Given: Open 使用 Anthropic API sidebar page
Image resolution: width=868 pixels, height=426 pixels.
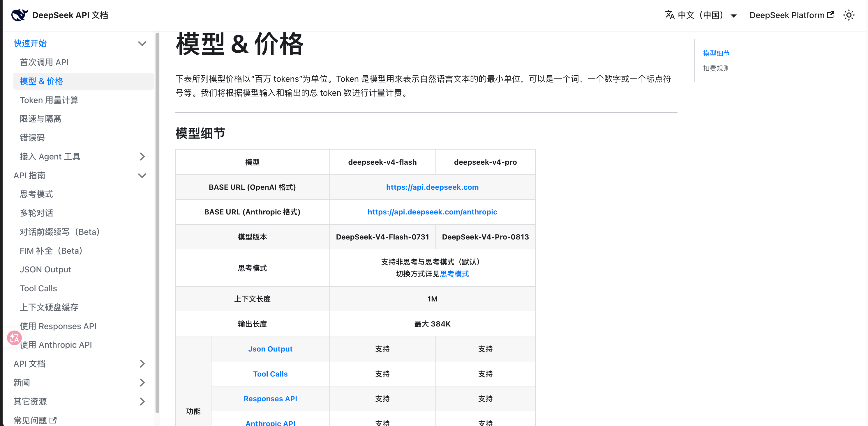Looking at the screenshot, I should tap(56, 345).
